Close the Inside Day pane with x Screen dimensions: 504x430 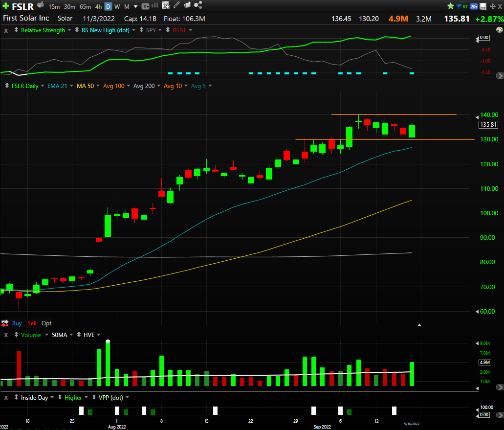coord(6,398)
